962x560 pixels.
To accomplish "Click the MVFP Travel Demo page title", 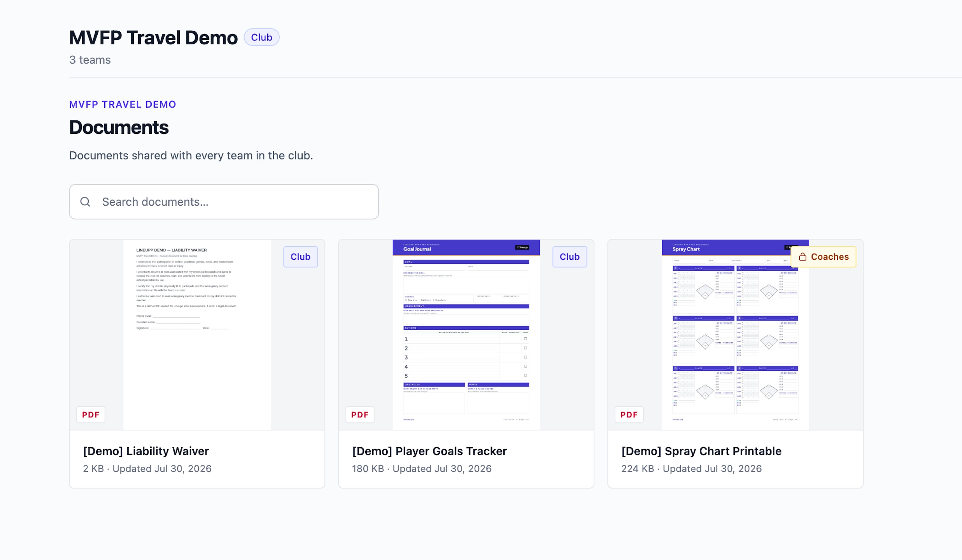I will [153, 38].
